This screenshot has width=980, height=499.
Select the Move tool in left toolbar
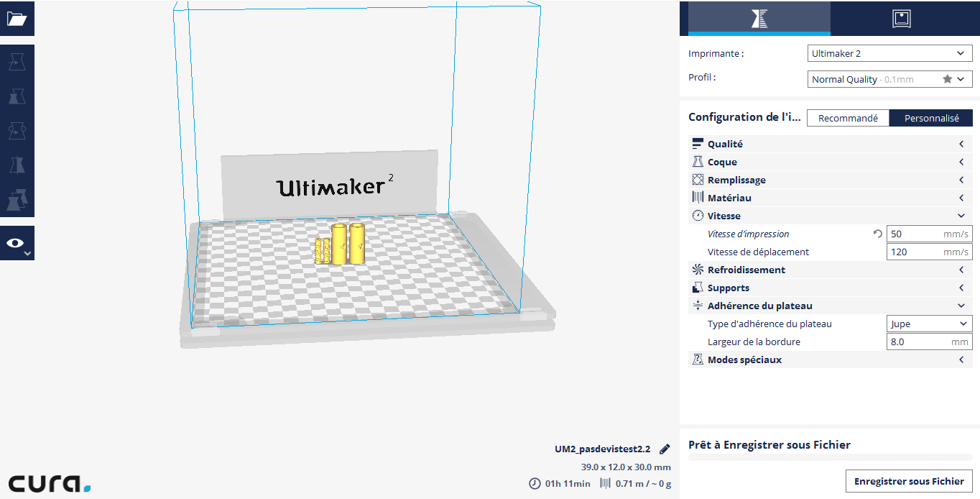pyautogui.click(x=17, y=62)
